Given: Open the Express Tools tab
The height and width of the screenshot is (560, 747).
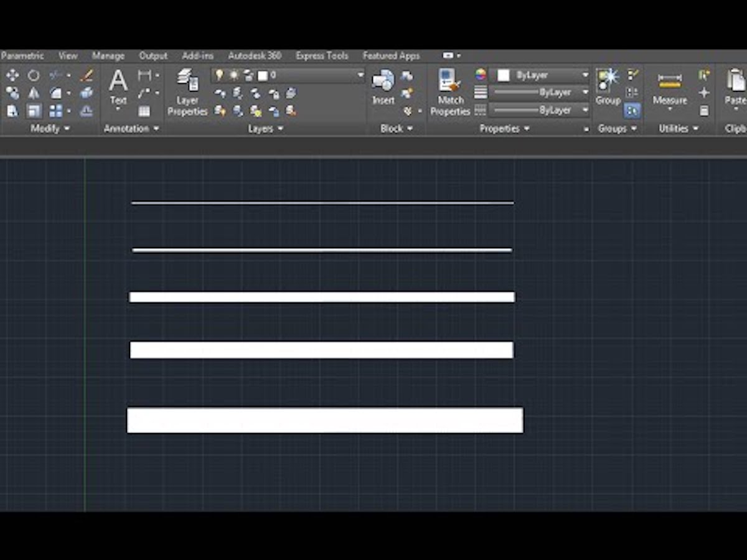Looking at the screenshot, I should (x=322, y=55).
